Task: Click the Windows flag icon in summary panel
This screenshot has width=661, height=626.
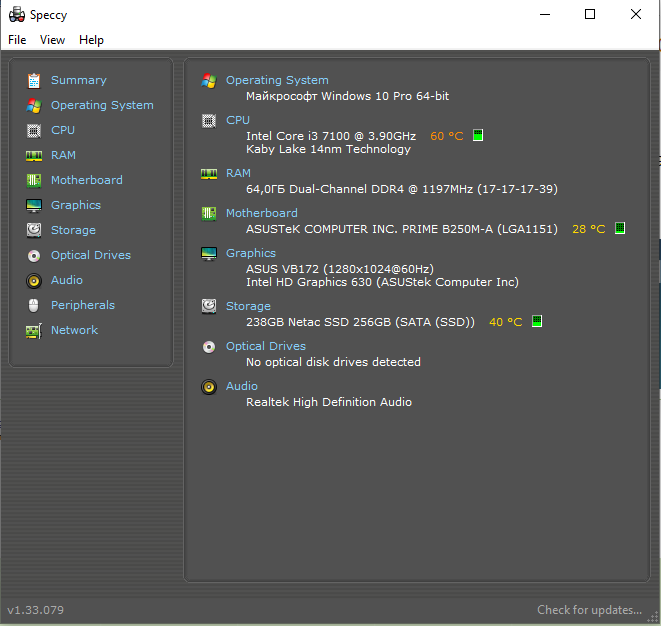Action: click(209, 81)
